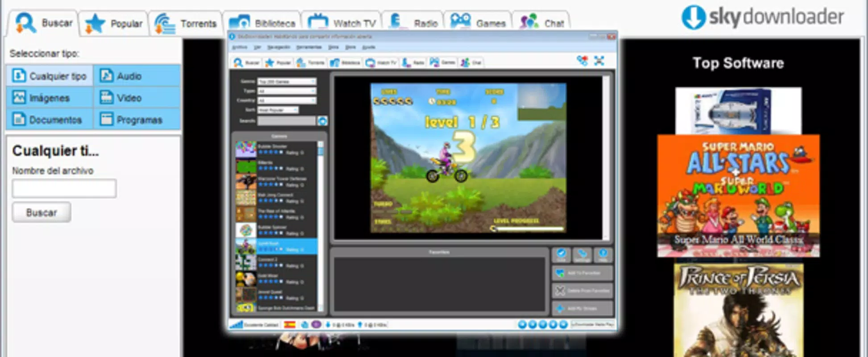Choose the Imágenes file type
The height and width of the screenshot is (357, 868).
[x=50, y=98]
